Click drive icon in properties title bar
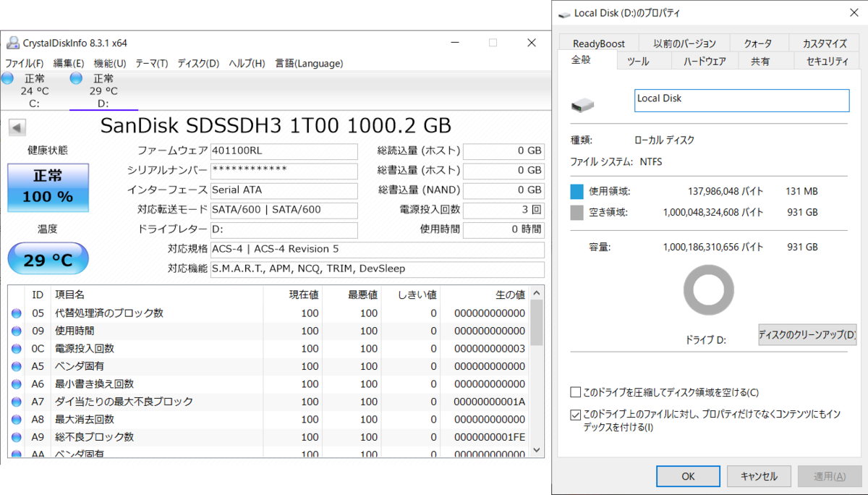This screenshot has height=495, width=868. click(x=564, y=13)
